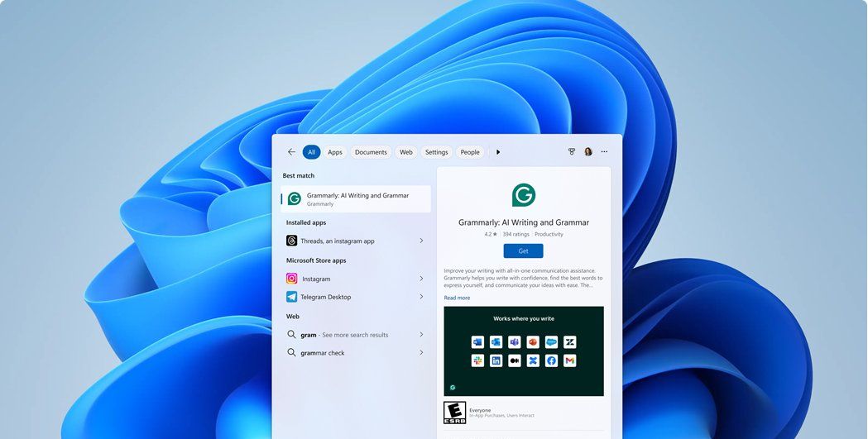Switch to the Settings filter tab
This screenshot has height=439, width=868.
click(436, 152)
